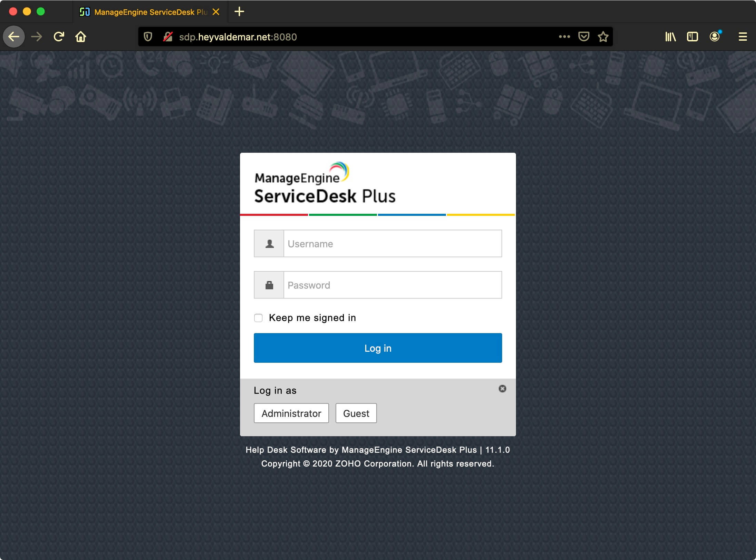Select Guest login option

[x=356, y=413]
